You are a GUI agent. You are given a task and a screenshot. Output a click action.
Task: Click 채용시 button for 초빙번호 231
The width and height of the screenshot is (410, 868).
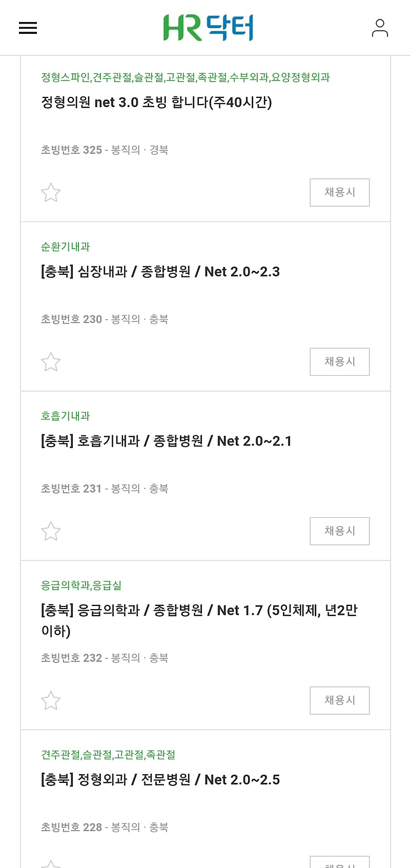click(340, 531)
